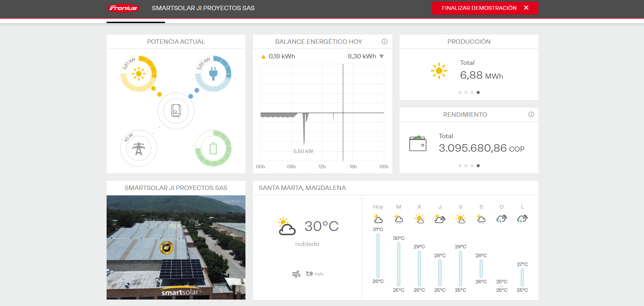The image size is (644, 306).
Task: Open the SmartSolar rooftop photo
Action: tap(176, 247)
